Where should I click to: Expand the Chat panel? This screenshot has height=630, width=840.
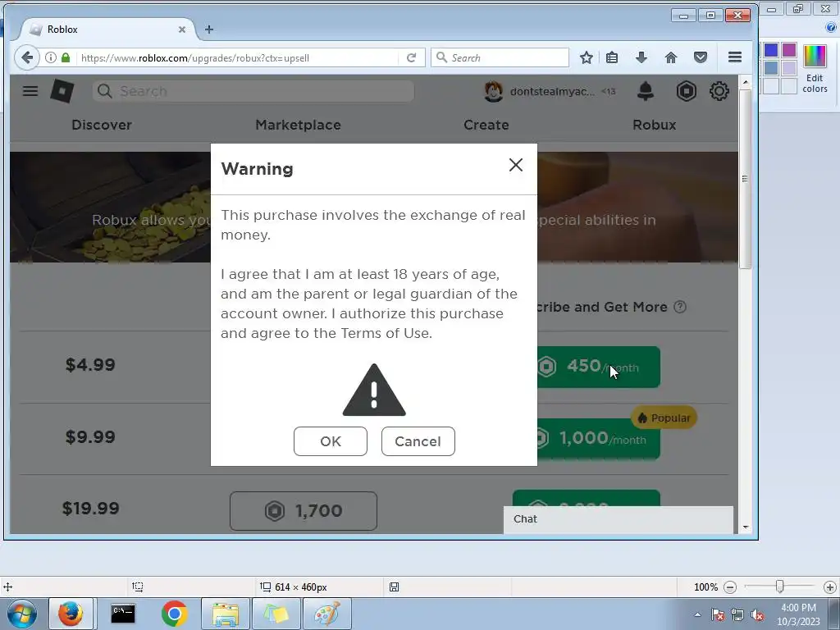coord(619,519)
